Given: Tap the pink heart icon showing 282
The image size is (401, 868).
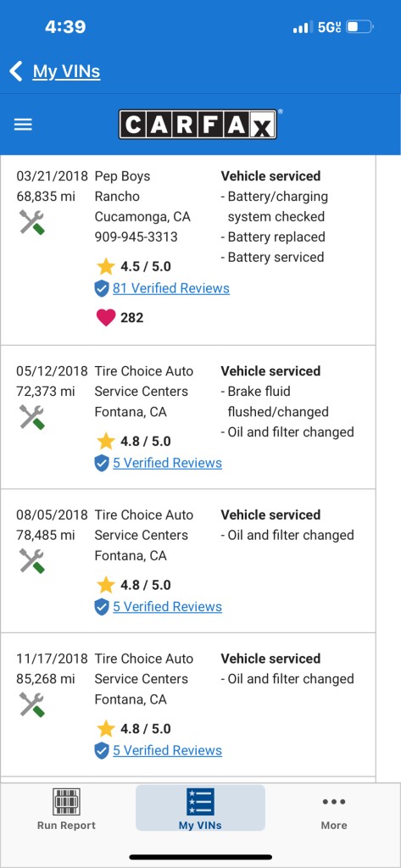Looking at the screenshot, I should click(x=105, y=318).
